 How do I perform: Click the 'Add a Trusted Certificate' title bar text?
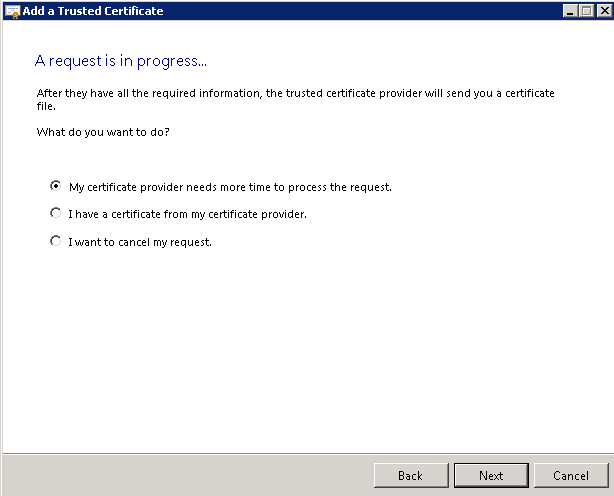tap(92, 11)
